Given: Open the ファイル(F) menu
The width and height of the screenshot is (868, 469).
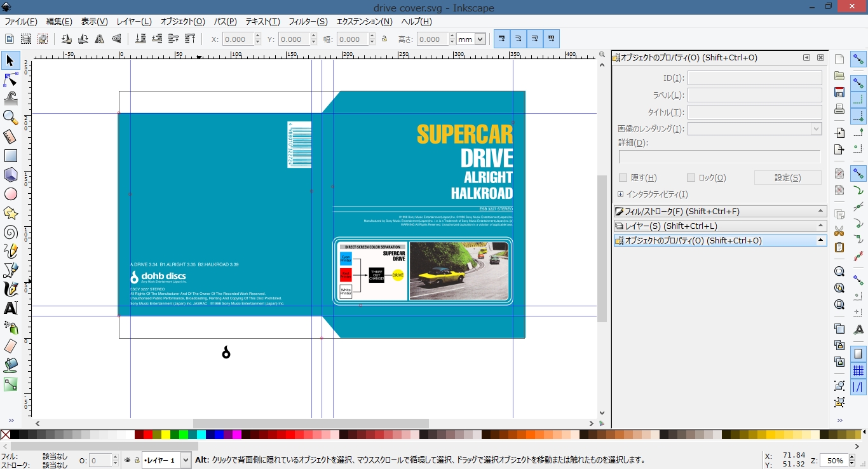Looking at the screenshot, I should (20, 22).
